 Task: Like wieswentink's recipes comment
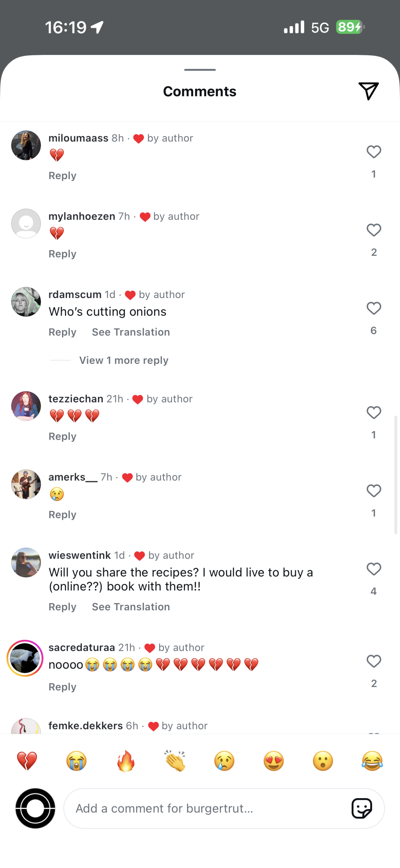[374, 569]
